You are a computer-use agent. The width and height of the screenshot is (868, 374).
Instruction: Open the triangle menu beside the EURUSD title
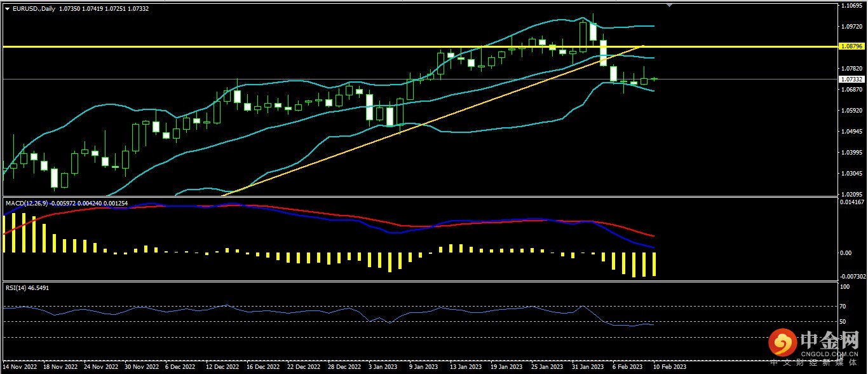[x=7, y=10]
